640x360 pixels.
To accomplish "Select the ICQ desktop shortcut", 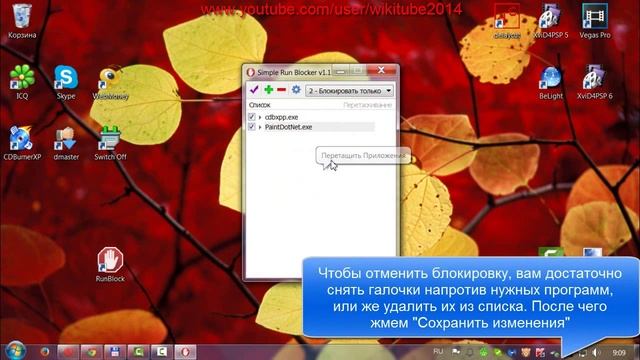I will click(22, 82).
